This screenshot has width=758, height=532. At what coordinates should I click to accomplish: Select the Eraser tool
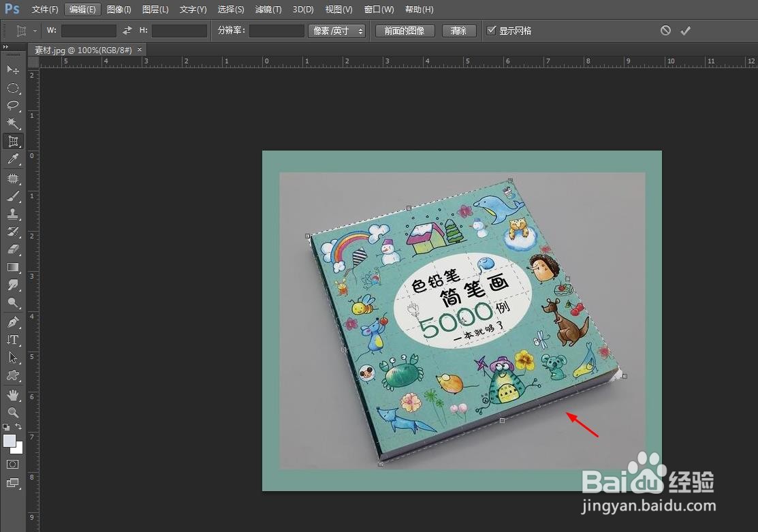click(13, 249)
